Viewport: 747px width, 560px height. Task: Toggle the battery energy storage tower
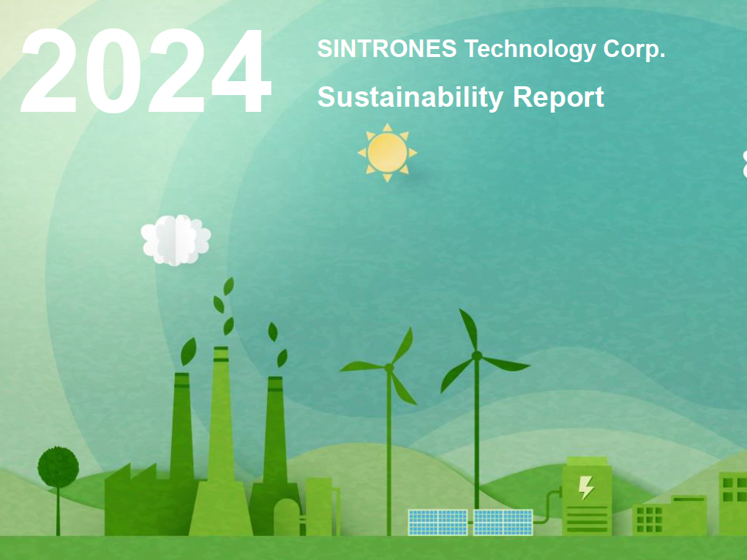586,497
